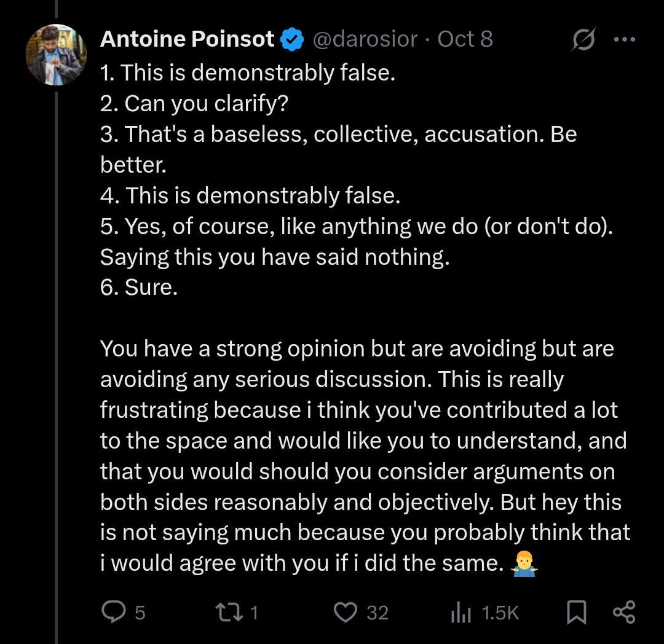Click the like count of 32
Screen dimensions: 664x644
(377, 613)
